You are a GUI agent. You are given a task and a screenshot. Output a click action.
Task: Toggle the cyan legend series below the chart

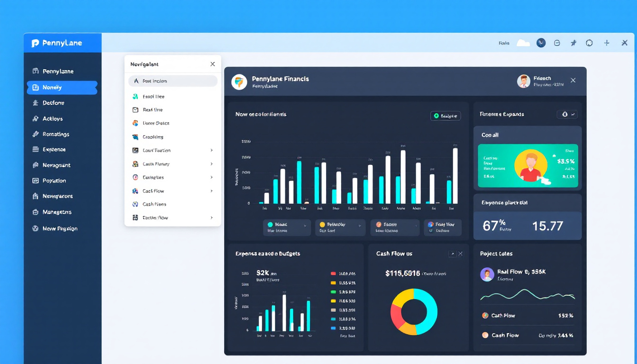(271, 225)
